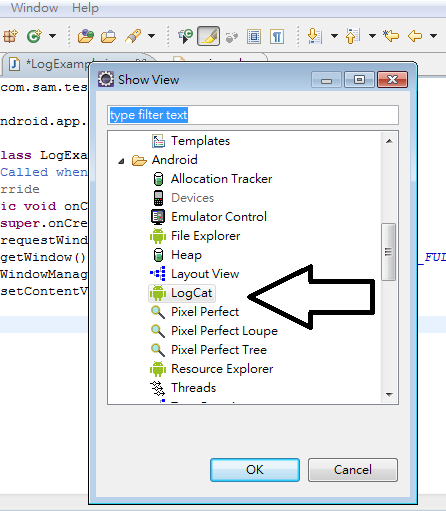
Task: Click the Back navigation arrow icon
Action: pyautogui.click(x=415, y=36)
